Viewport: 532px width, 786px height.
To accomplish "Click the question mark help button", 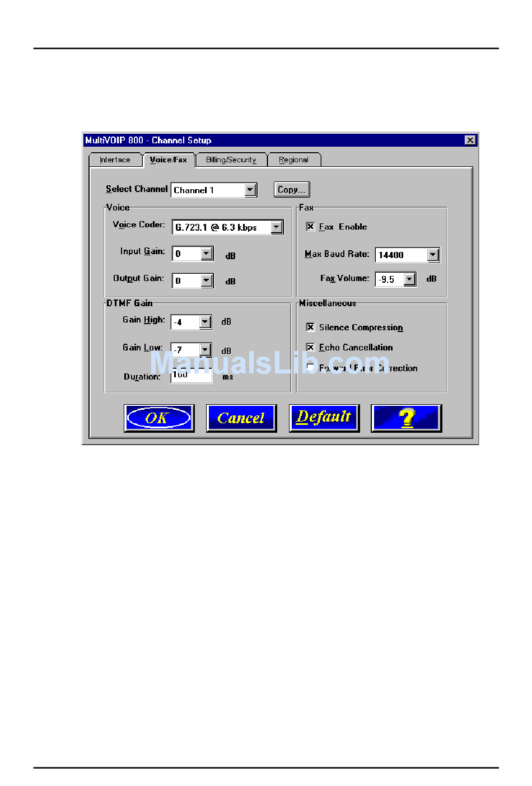I will pyautogui.click(x=407, y=418).
